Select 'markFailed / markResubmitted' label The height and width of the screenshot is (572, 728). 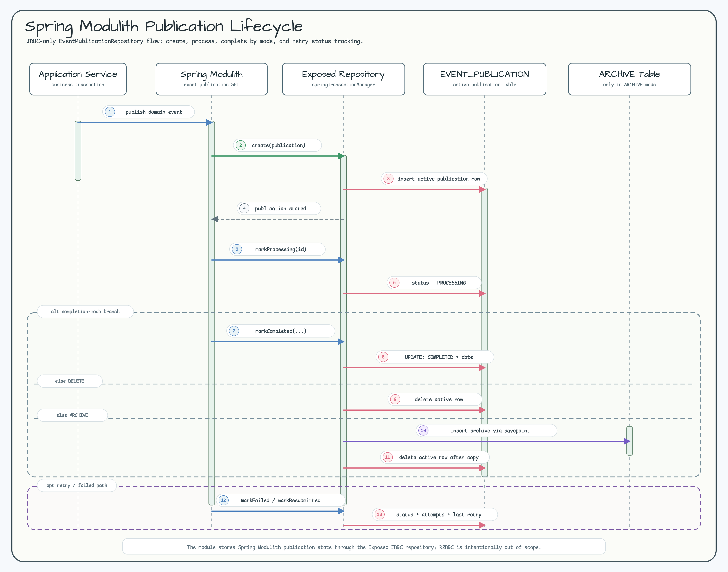coord(281,500)
